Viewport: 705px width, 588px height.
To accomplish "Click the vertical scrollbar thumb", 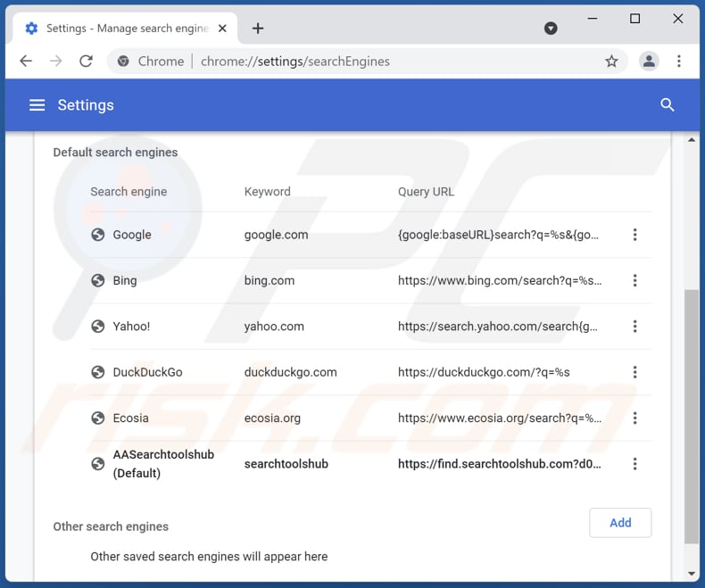I will click(692, 415).
